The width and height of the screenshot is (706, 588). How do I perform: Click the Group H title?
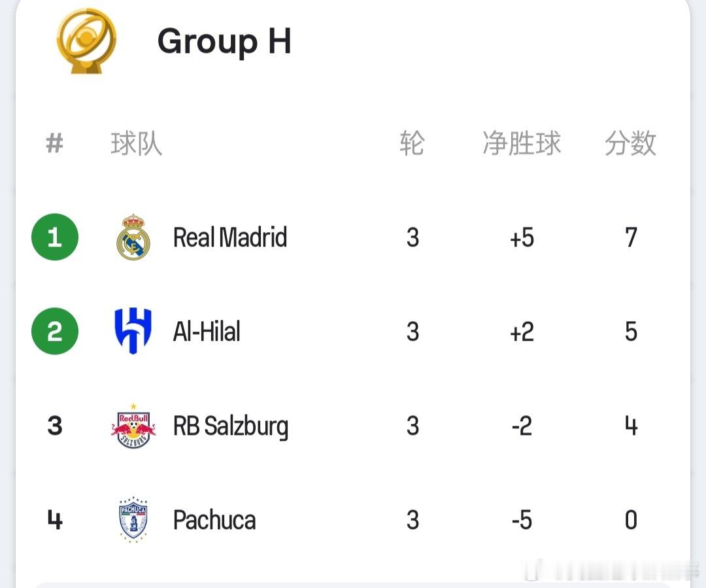224,43
